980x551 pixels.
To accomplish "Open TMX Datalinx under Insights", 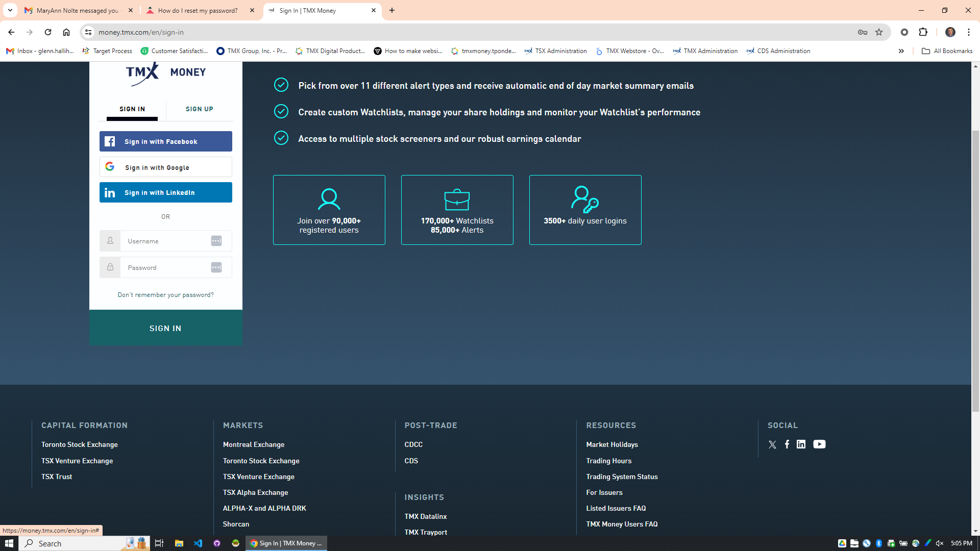I will [x=426, y=517].
